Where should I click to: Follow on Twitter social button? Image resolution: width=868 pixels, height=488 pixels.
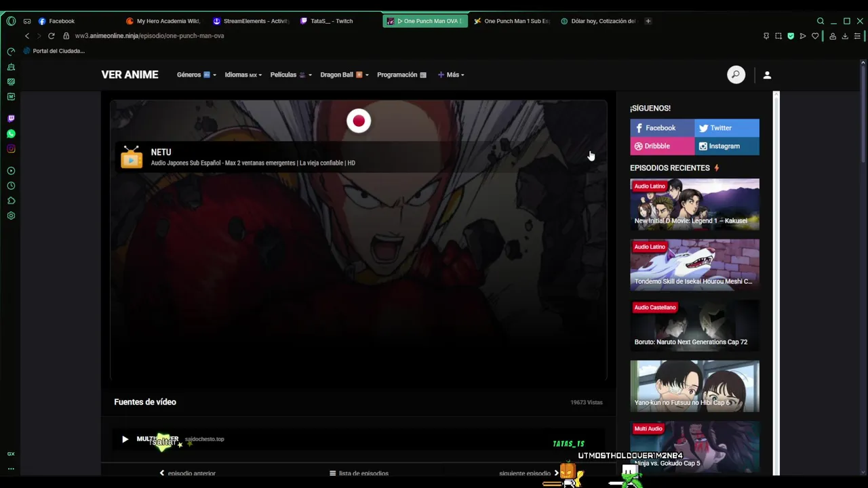727,128
